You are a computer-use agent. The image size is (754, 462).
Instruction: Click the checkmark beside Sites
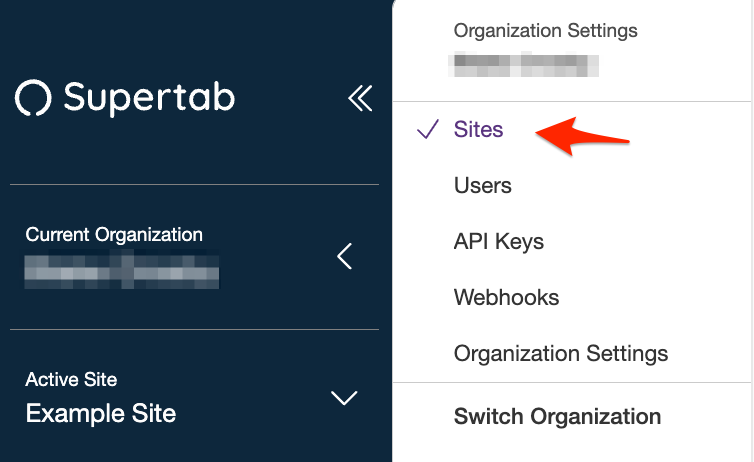click(427, 129)
